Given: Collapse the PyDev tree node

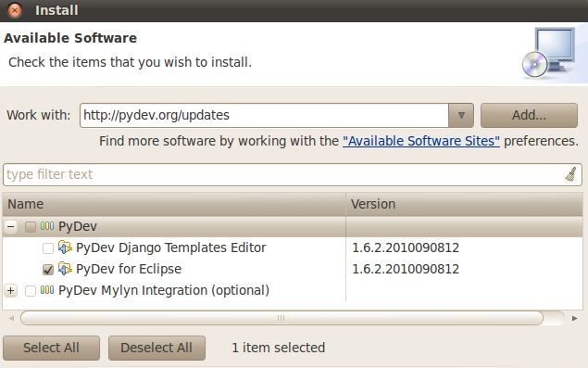Looking at the screenshot, I should [11, 226].
